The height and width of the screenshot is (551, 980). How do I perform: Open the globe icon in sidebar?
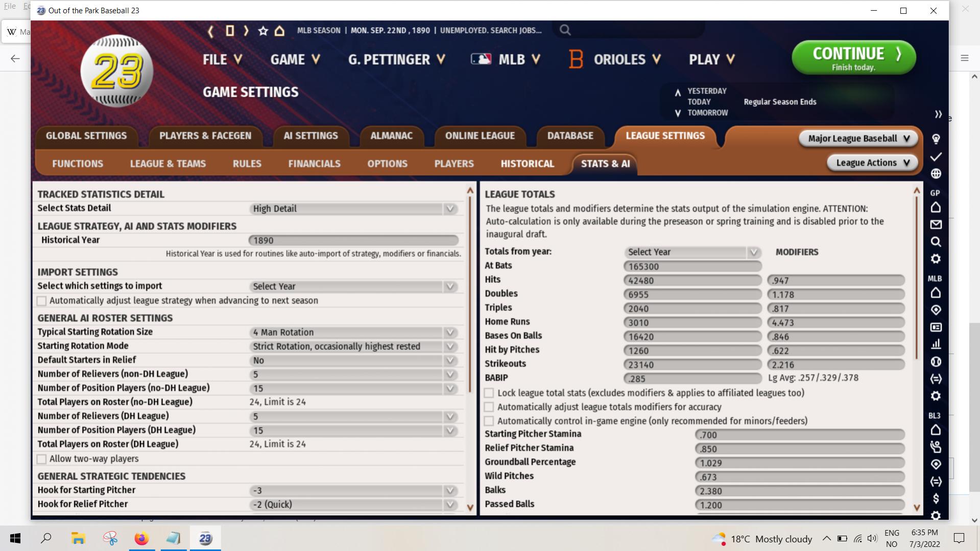click(x=936, y=174)
